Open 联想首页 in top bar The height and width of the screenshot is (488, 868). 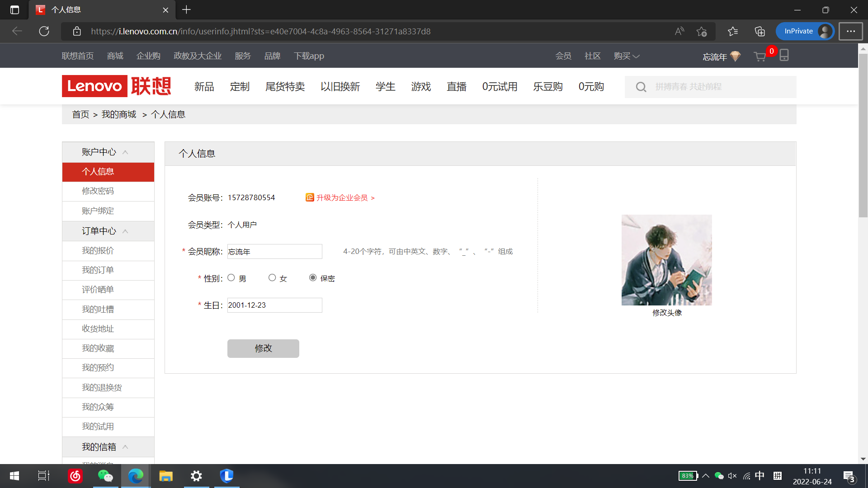point(78,56)
